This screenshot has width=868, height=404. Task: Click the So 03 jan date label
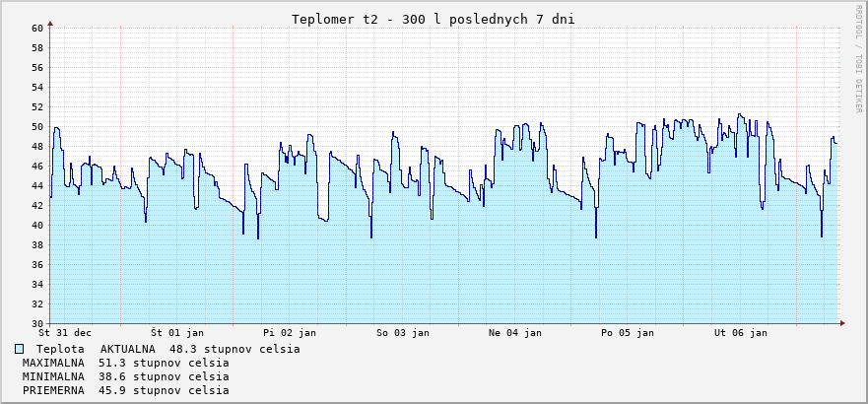403,333
